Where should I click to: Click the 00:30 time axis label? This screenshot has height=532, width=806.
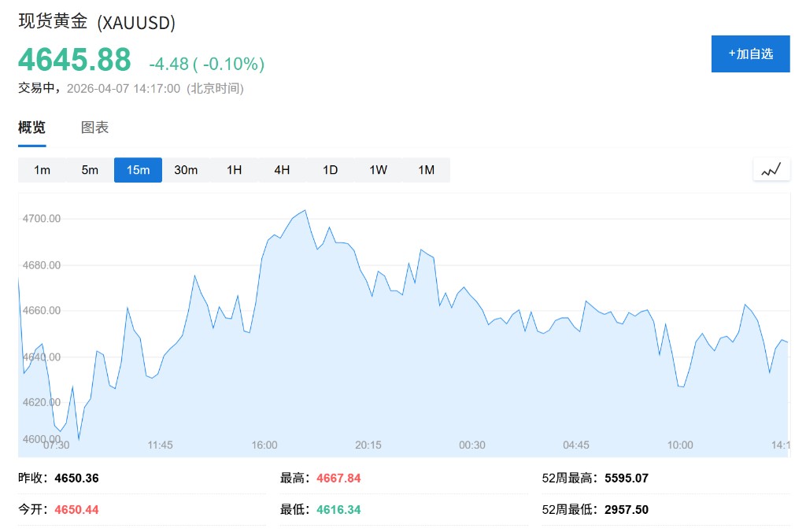[x=472, y=445]
